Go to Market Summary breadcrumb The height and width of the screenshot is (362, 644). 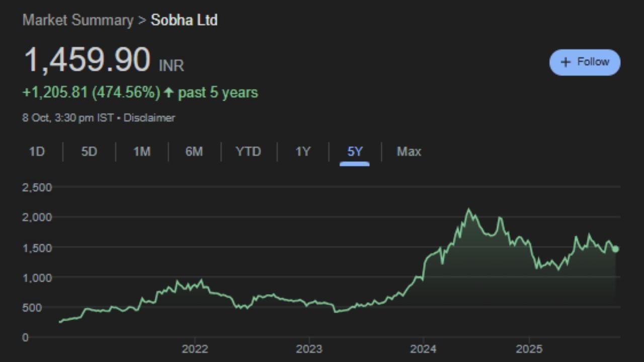pos(78,21)
